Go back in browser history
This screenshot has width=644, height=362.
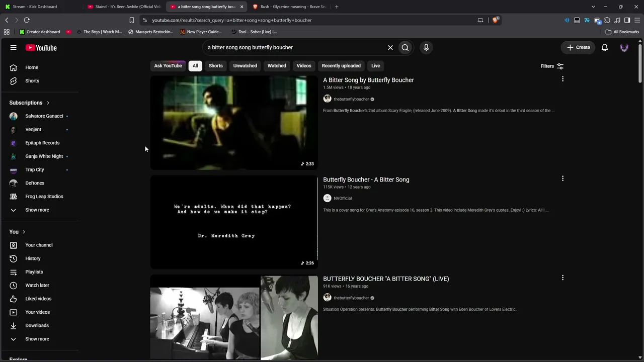[x=7, y=20]
